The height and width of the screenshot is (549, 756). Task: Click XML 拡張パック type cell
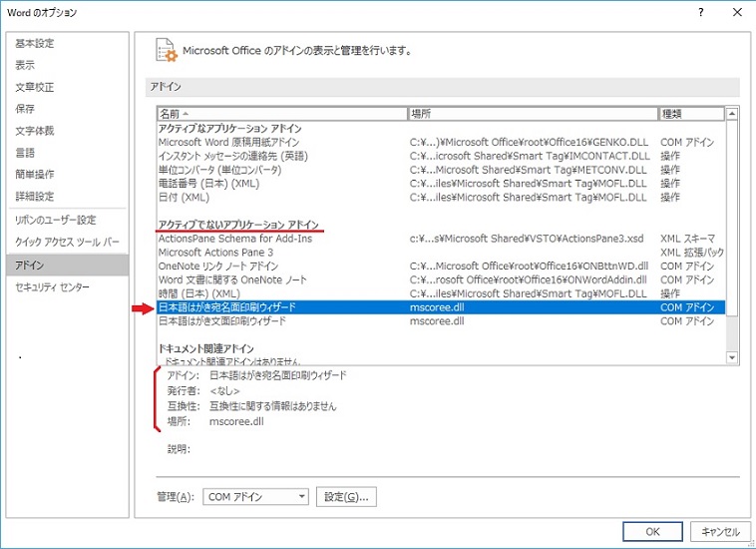click(x=692, y=253)
